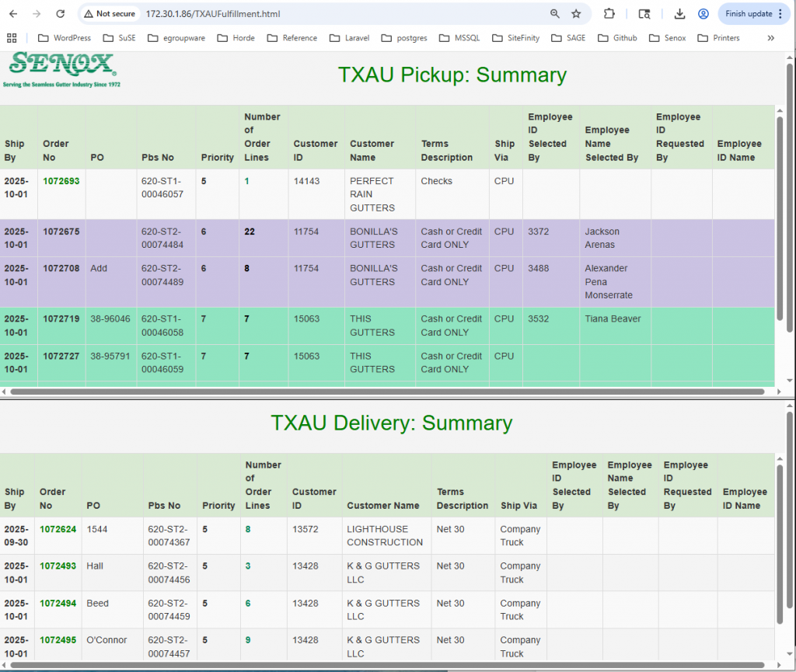This screenshot has width=796, height=672.
Task: Open order number 1072693 link
Action: point(61,181)
